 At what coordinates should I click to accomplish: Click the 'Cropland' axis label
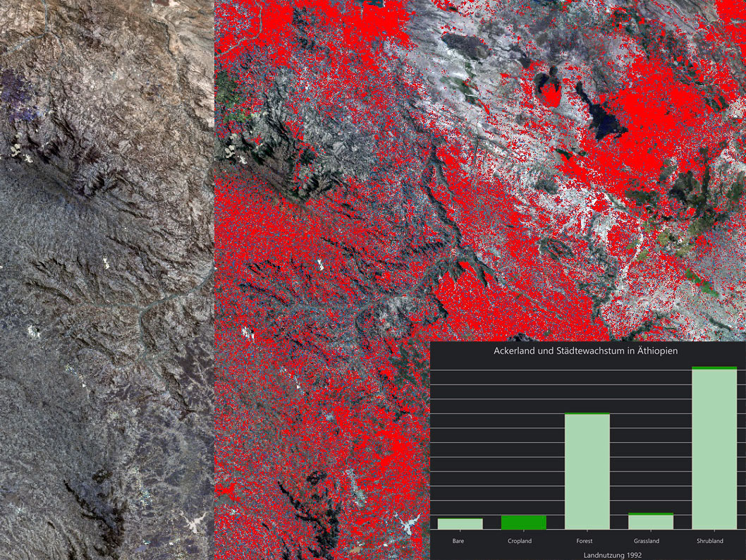[520, 541]
